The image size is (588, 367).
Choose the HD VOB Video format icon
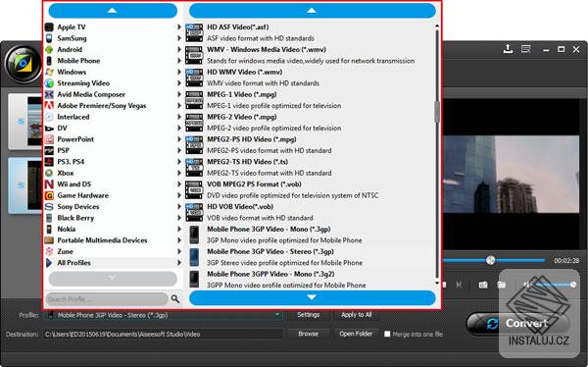coord(194,212)
